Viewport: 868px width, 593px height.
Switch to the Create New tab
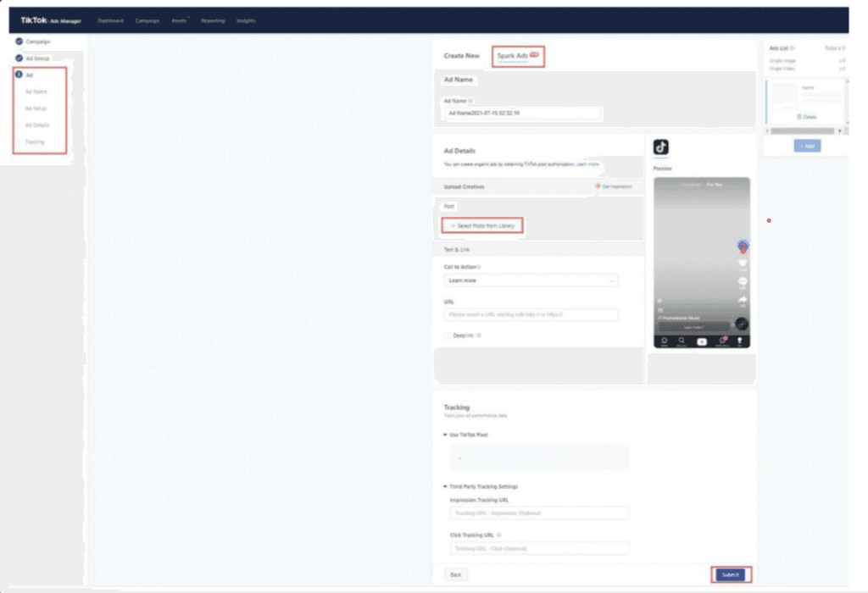(461, 56)
